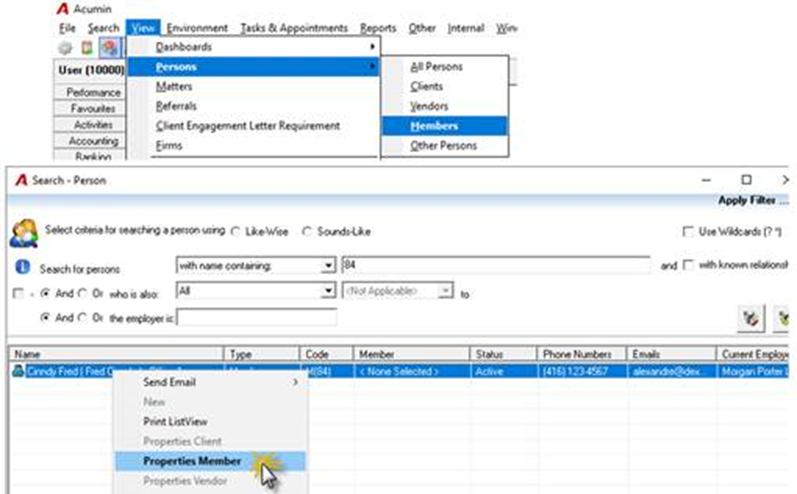Open the Accounting sidebar button
Image resolution: width=797 pixels, height=494 pixels.
[91, 141]
